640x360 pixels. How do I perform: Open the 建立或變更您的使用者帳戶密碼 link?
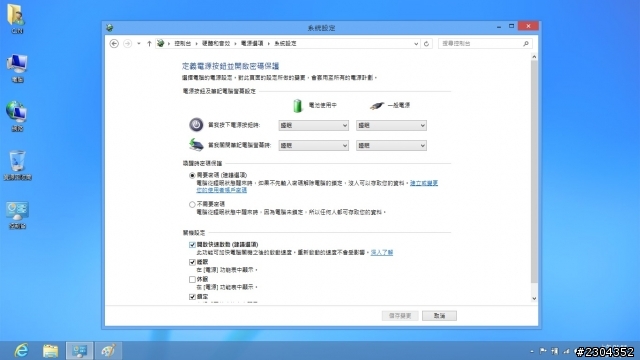coord(424,183)
